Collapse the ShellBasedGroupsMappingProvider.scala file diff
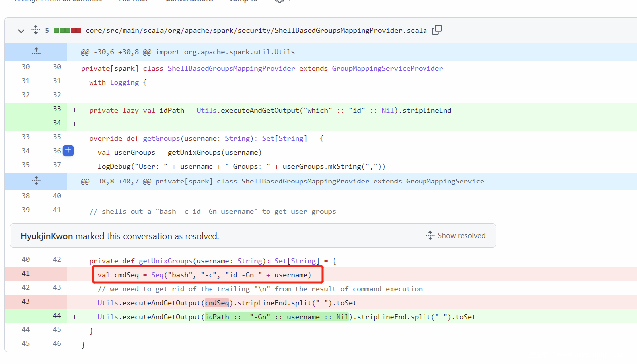Screen dimensions: 637x364 click(21, 31)
